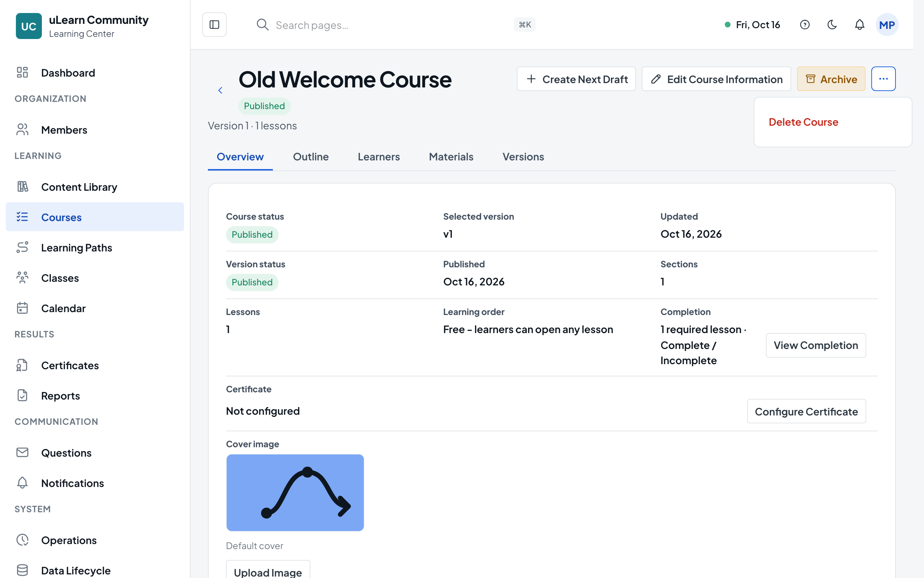Viewport: 924px width, 578px height.
Task: Open Classes in the sidebar
Action: point(95,277)
